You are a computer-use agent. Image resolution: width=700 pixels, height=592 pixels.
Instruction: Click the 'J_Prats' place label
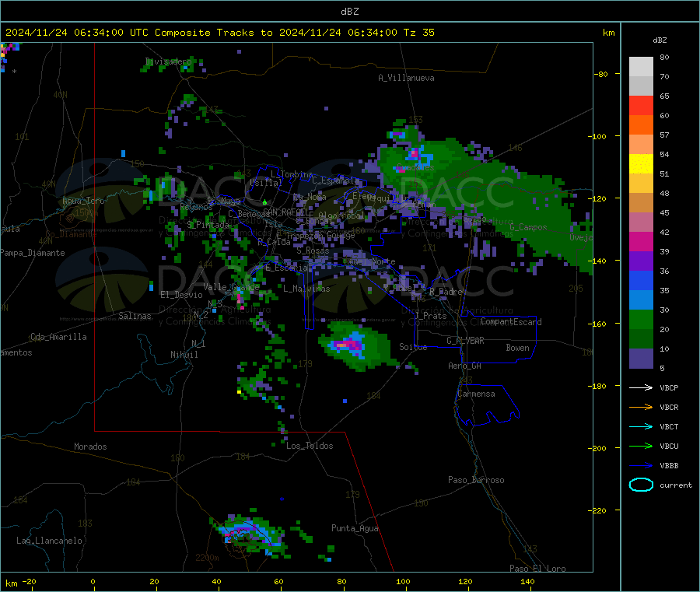(431, 315)
